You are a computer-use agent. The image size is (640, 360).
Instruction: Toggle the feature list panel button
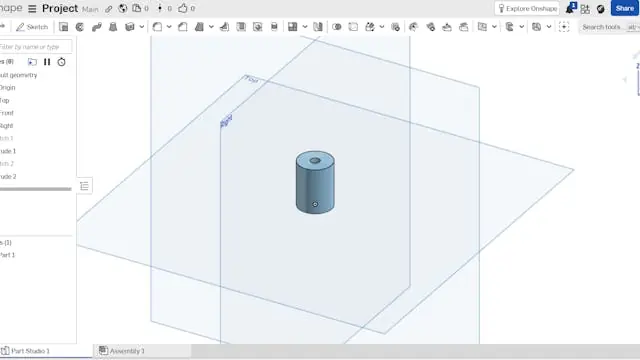pos(84,186)
